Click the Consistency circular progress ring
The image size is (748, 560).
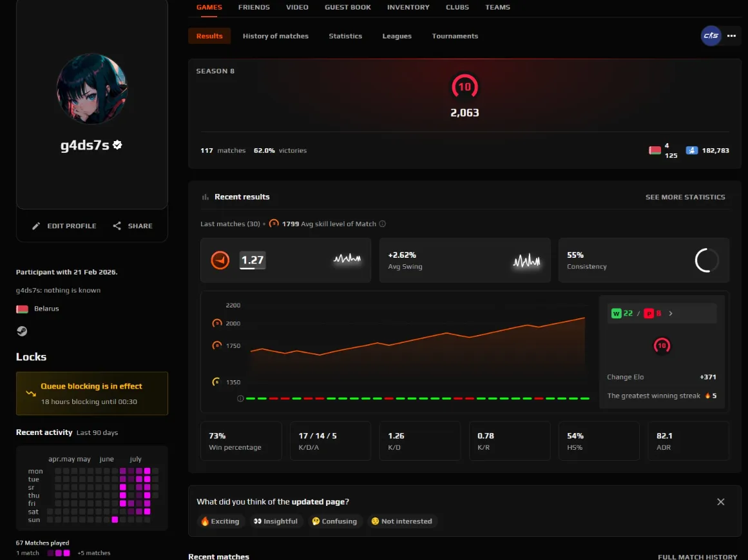pos(706,260)
